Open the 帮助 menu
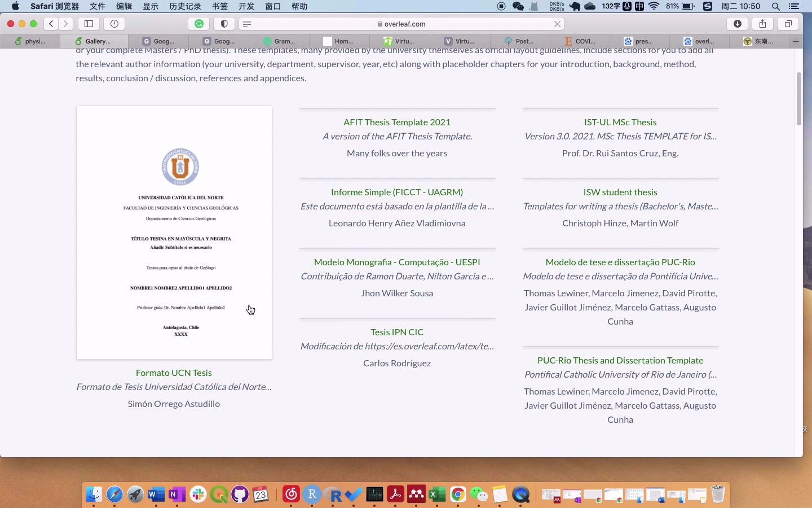The height and width of the screenshot is (508, 812). [299, 6]
